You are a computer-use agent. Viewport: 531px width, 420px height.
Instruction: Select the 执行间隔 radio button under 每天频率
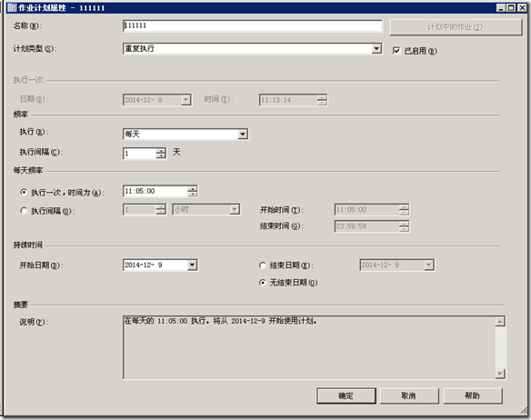click(24, 211)
